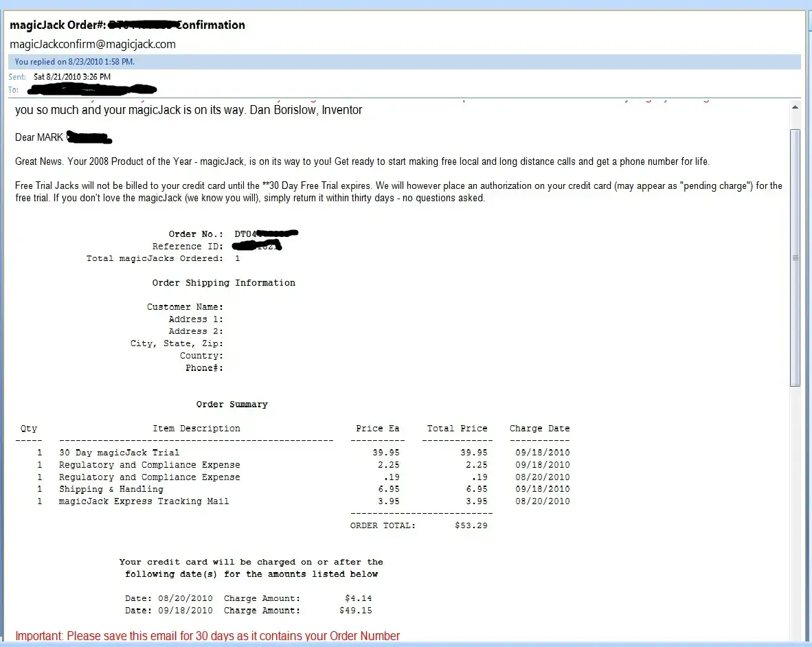Click the 'Charge Date' column header
812x647 pixels.
point(539,429)
